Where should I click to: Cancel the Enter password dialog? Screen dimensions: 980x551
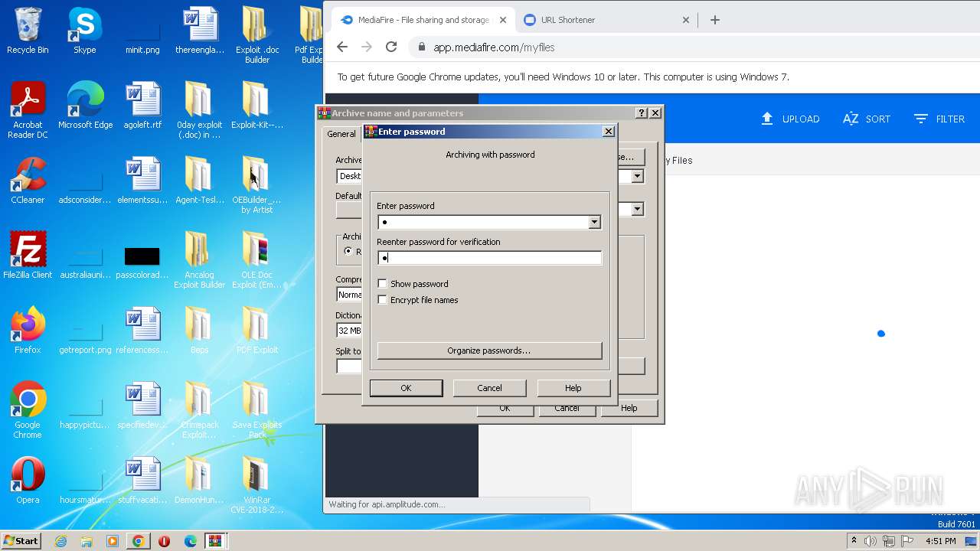pyautogui.click(x=489, y=388)
